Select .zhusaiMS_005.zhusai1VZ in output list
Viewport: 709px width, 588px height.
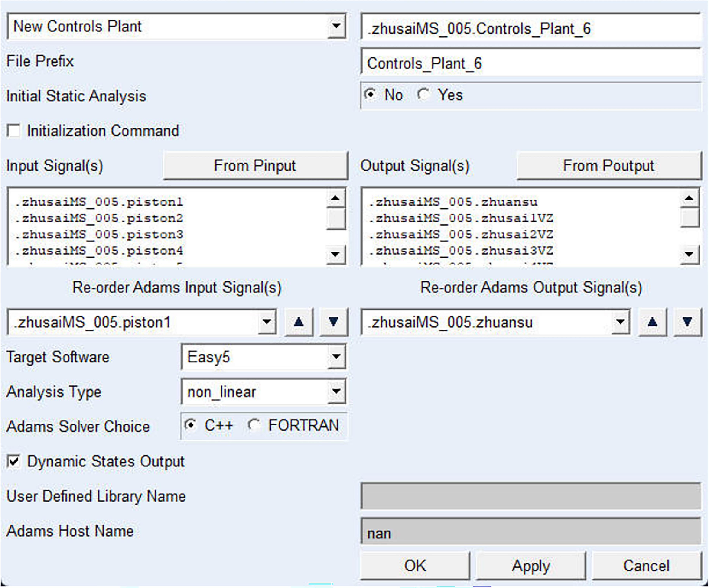coord(461,218)
